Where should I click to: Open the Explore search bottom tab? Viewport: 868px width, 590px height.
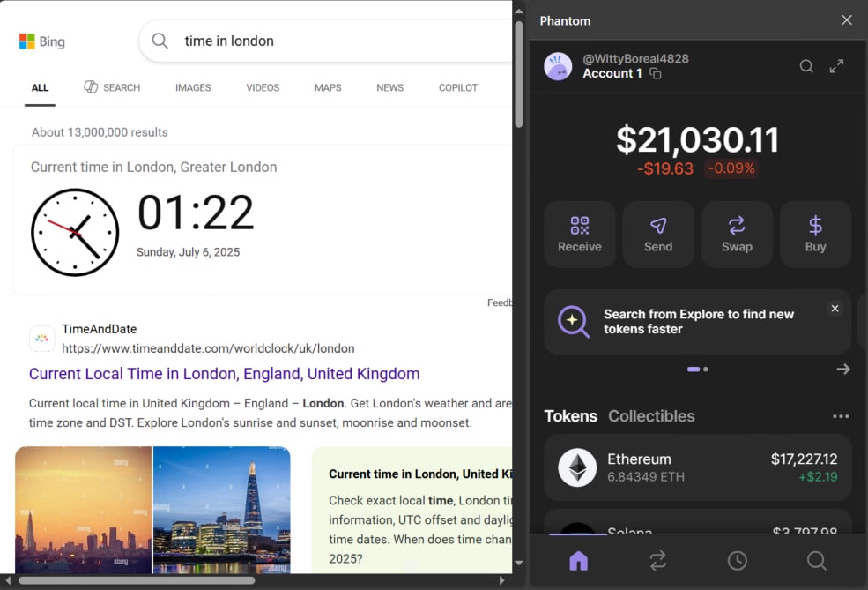[x=816, y=560]
